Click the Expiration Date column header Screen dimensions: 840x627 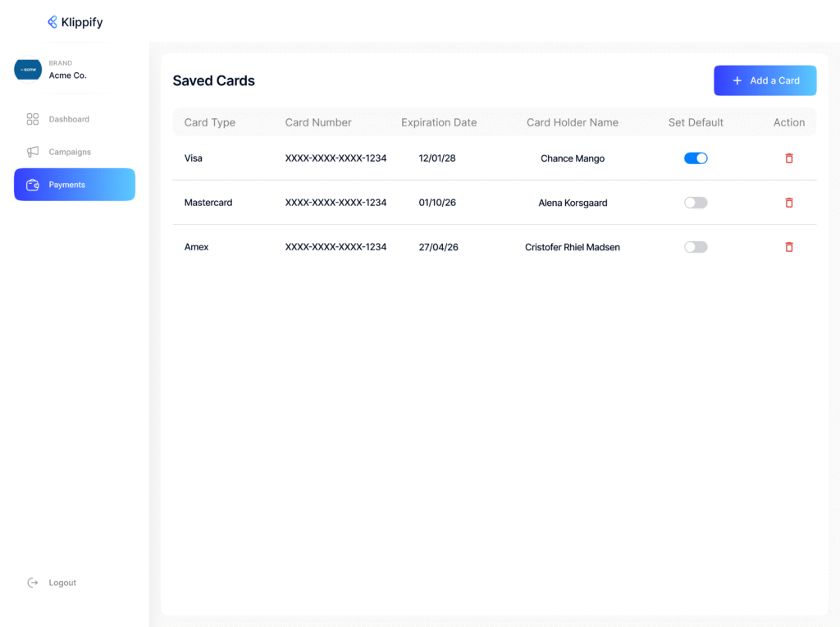click(439, 122)
